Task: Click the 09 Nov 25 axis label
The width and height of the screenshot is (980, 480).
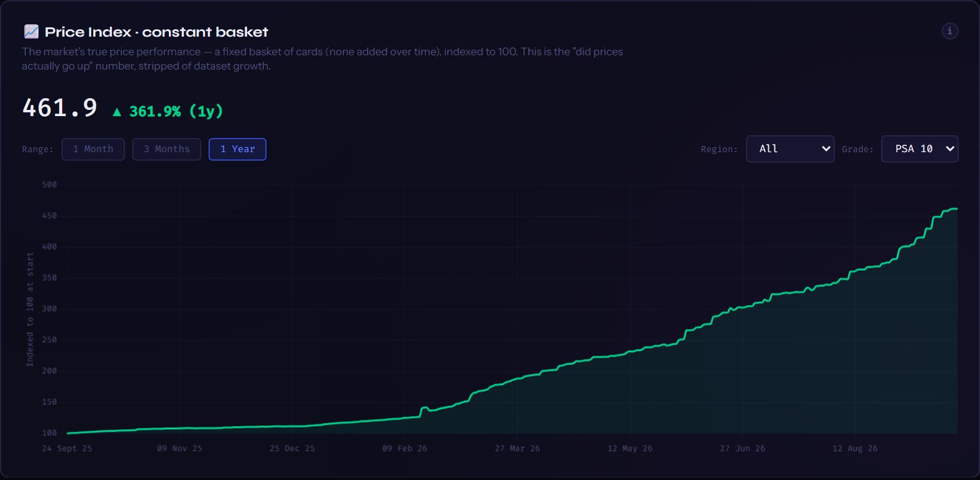Action: tap(179, 448)
